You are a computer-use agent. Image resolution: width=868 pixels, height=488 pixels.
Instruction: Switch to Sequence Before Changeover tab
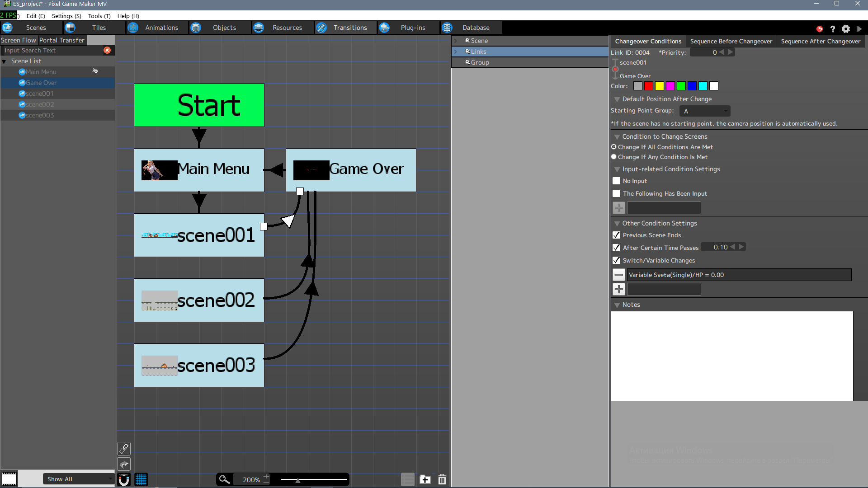tap(731, 41)
